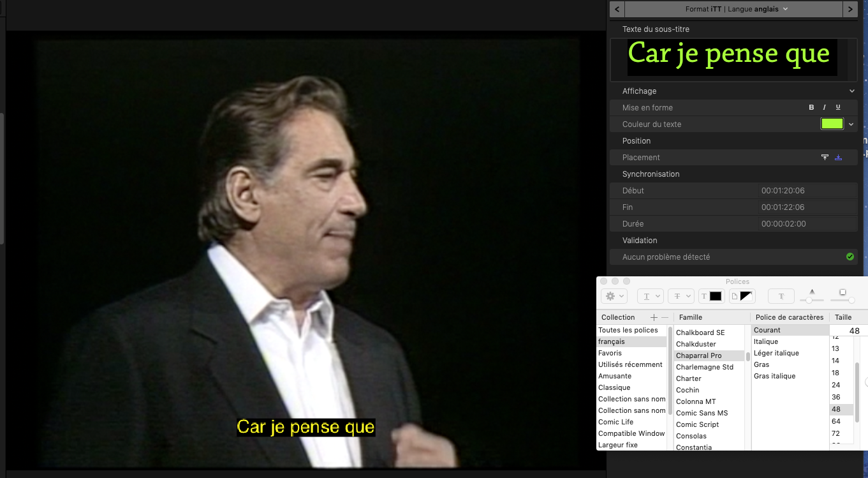Collapse the Affichage section
This screenshot has height=478, width=868.
point(851,91)
